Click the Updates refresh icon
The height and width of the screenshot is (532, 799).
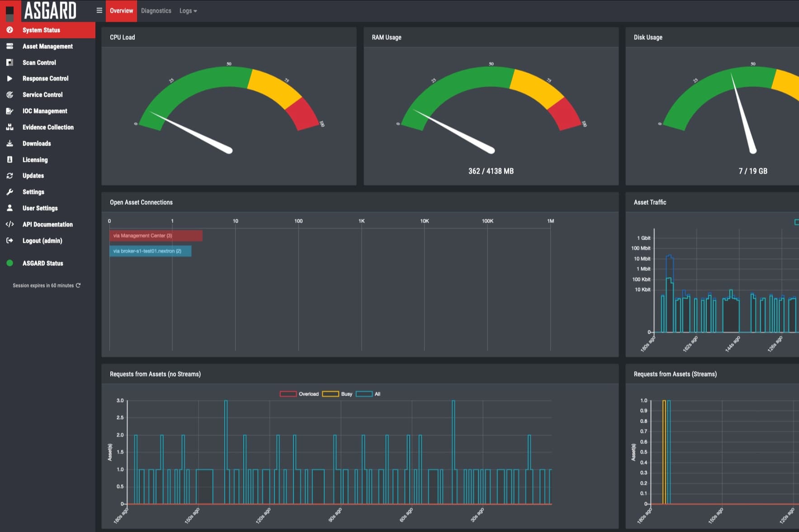click(x=9, y=175)
